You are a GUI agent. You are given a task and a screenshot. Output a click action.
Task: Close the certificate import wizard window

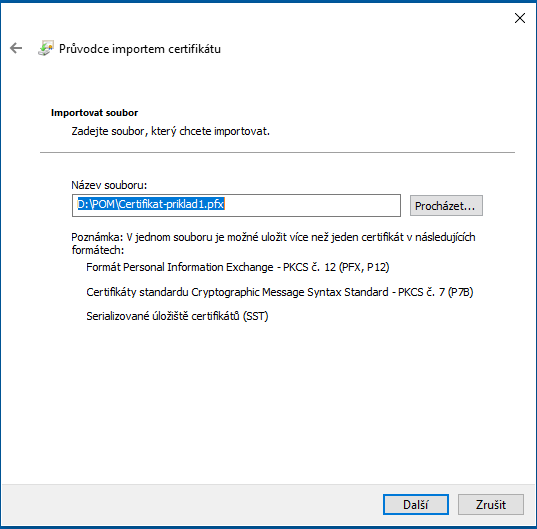click(x=520, y=18)
